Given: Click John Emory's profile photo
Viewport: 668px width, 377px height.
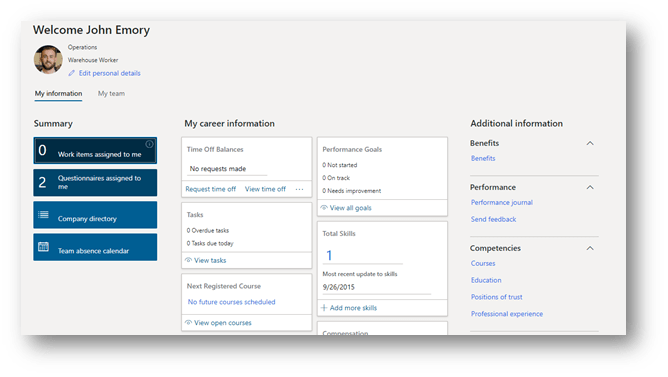Looking at the screenshot, I should point(48,60).
